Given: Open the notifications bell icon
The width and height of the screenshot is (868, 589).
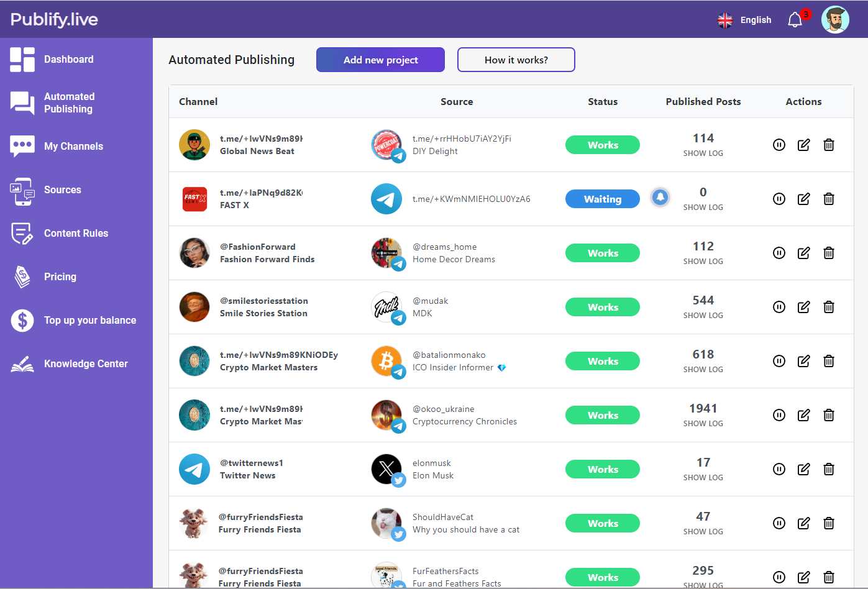Looking at the screenshot, I should (x=795, y=20).
